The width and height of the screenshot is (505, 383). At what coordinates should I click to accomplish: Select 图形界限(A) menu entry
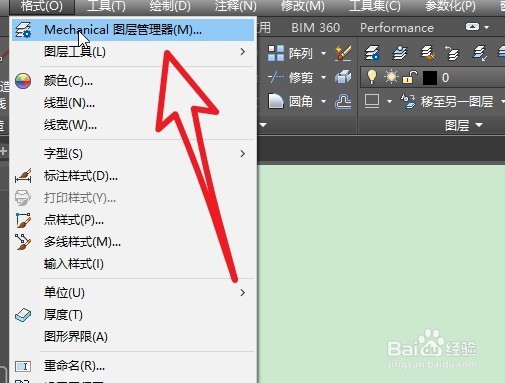pos(133,337)
